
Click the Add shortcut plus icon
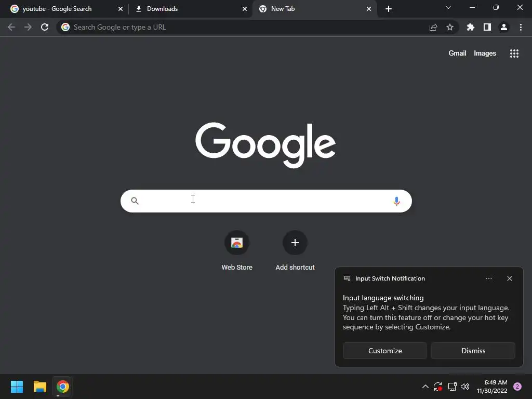coord(295,243)
